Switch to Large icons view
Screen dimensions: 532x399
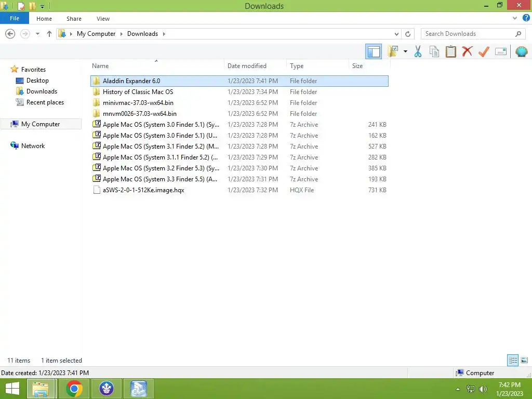[x=524, y=360]
